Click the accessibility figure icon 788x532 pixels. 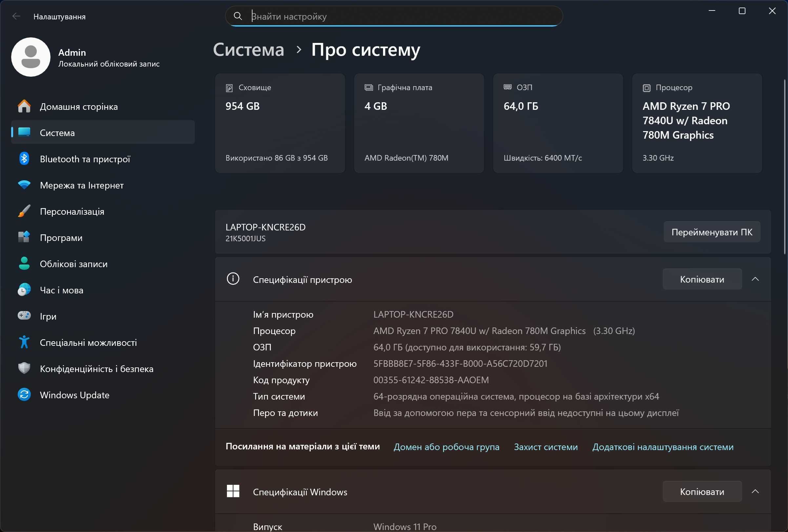click(x=24, y=342)
